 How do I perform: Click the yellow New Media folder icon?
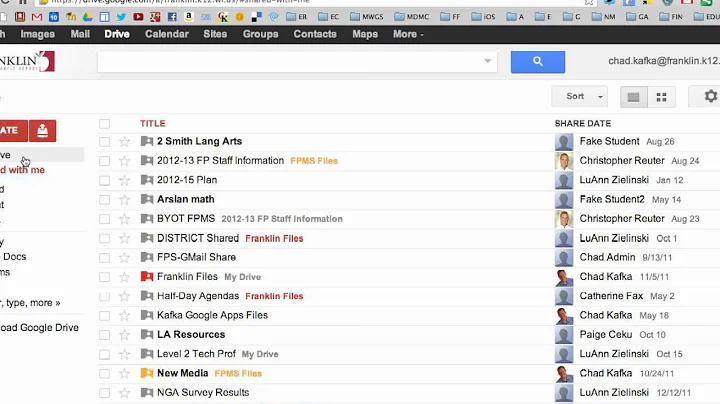click(147, 373)
